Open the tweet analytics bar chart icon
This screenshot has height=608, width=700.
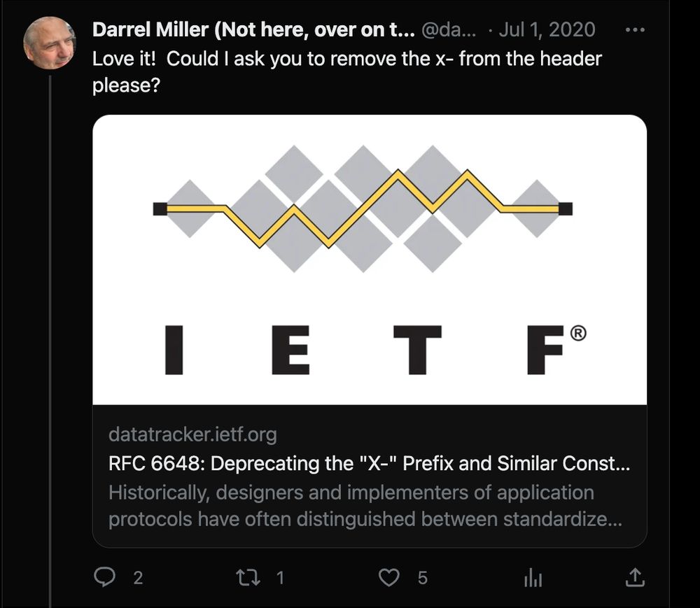(533, 577)
